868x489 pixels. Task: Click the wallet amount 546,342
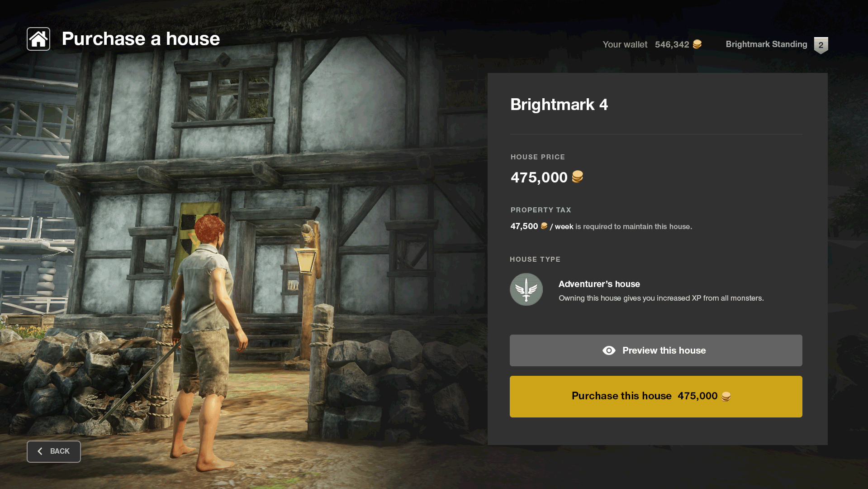point(672,44)
